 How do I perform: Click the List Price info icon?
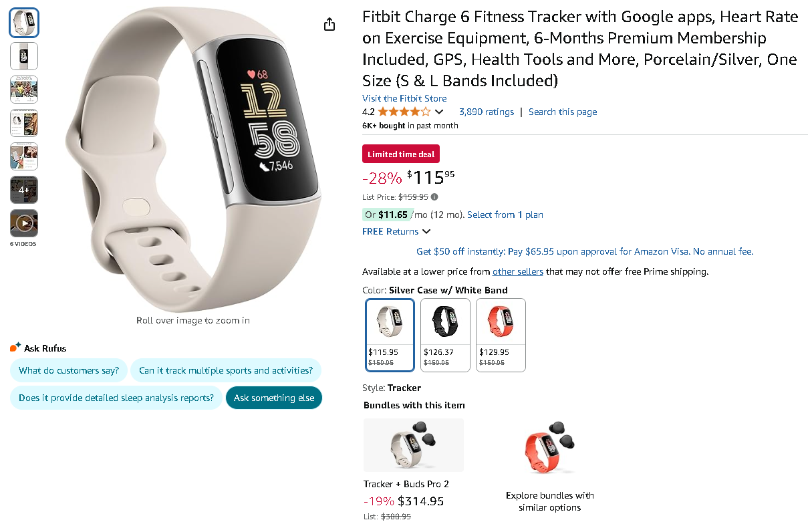pyautogui.click(x=434, y=196)
